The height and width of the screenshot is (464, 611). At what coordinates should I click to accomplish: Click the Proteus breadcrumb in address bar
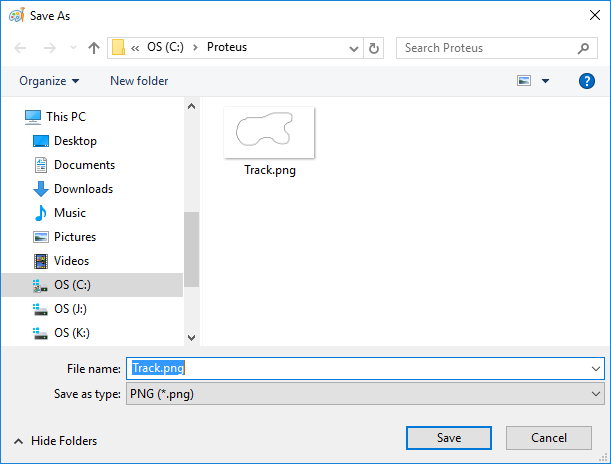(227, 47)
